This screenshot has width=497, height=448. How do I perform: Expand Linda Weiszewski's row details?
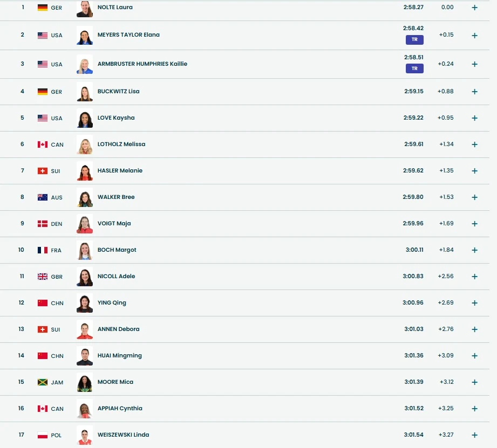coord(474,435)
